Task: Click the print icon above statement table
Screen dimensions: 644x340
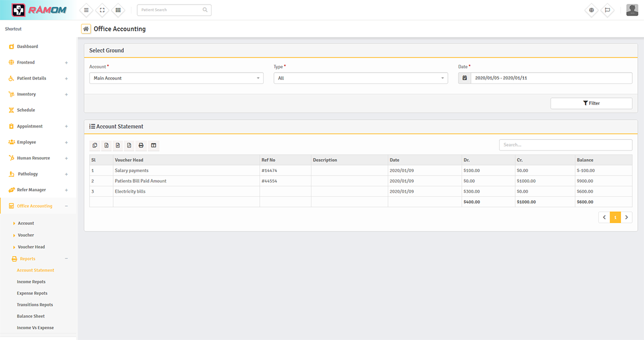Action: [141, 145]
